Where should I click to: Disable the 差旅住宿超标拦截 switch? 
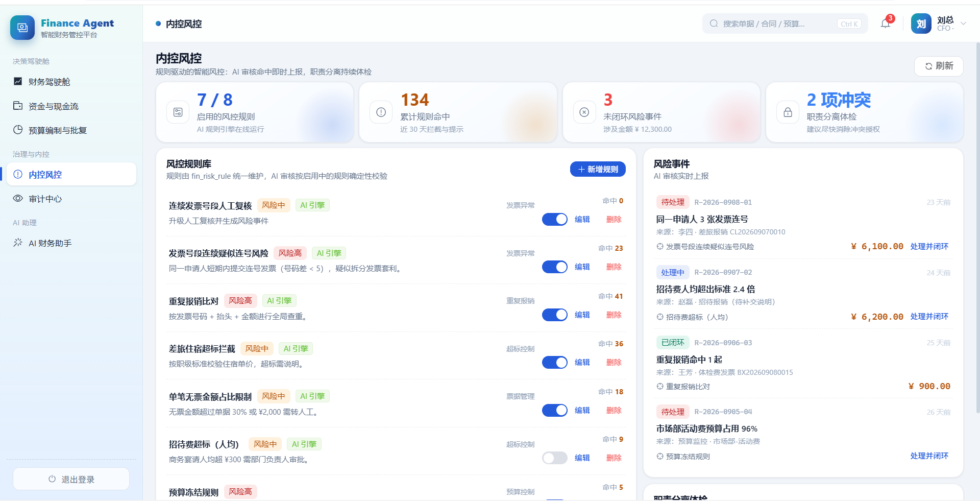[555, 362]
